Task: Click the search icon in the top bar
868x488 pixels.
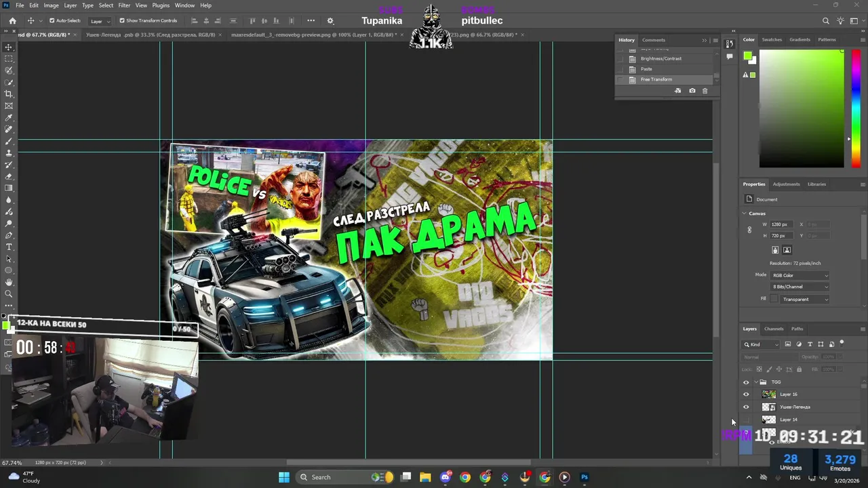Action: pyautogui.click(x=825, y=21)
